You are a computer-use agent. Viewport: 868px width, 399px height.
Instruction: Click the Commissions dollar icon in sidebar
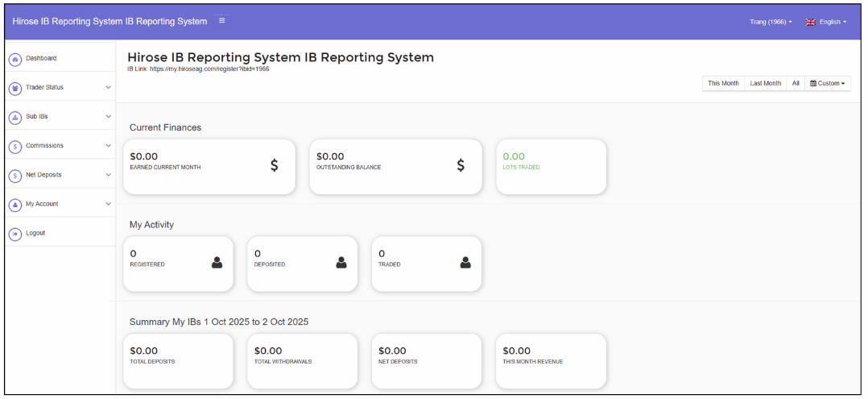[14, 146]
